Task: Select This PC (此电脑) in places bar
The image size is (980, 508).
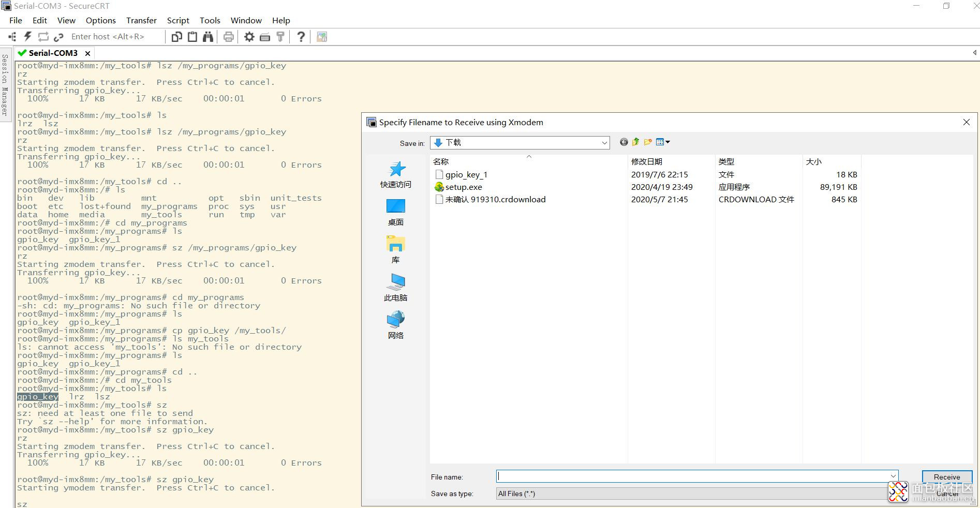Action: pyautogui.click(x=396, y=288)
